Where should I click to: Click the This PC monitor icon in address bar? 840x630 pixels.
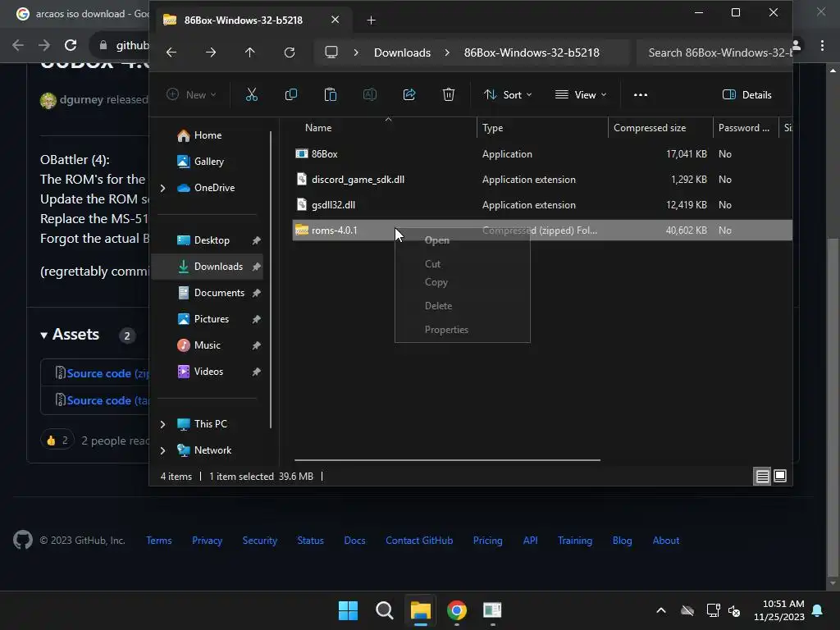coord(331,52)
